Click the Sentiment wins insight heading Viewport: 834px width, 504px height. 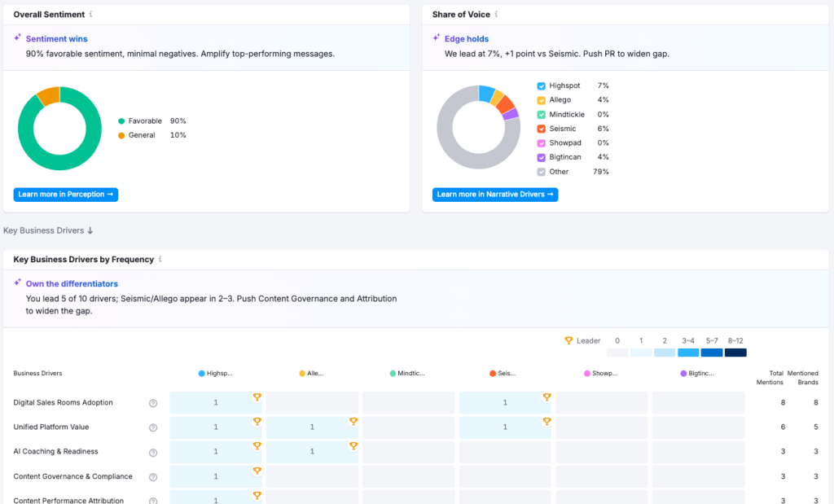pyautogui.click(x=56, y=38)
